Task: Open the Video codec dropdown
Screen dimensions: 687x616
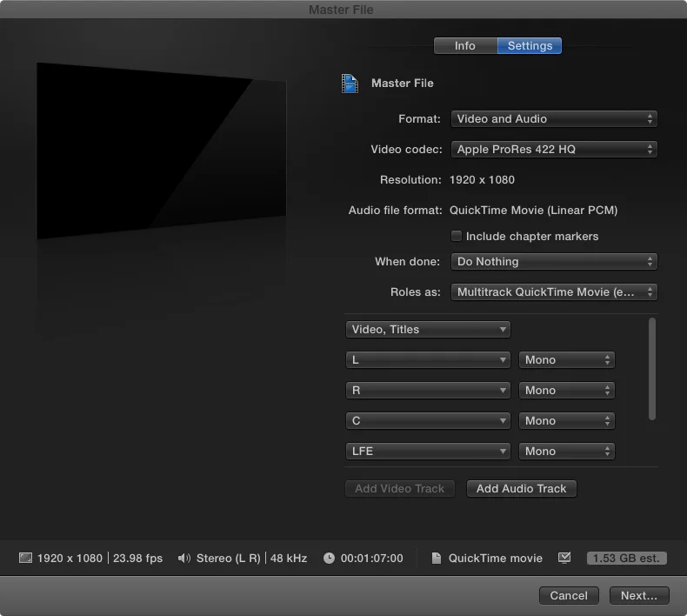Action: click(x=554, y=150)
